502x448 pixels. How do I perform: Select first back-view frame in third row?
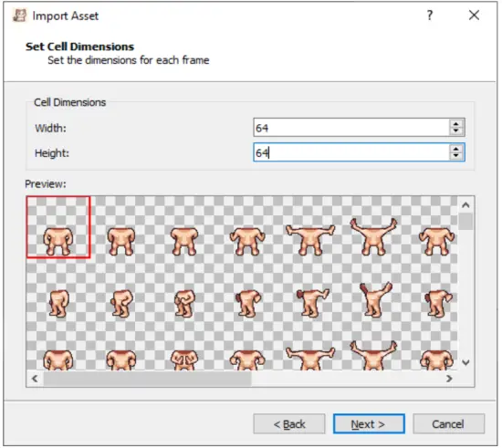pos(58,360)
